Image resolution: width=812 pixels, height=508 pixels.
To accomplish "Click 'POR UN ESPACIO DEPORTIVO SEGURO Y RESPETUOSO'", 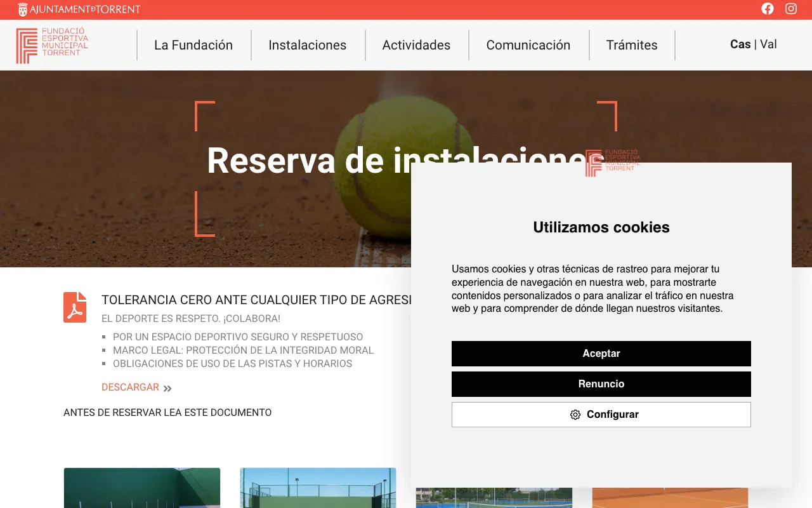I will pyautogui.click(x=238, y=337).
